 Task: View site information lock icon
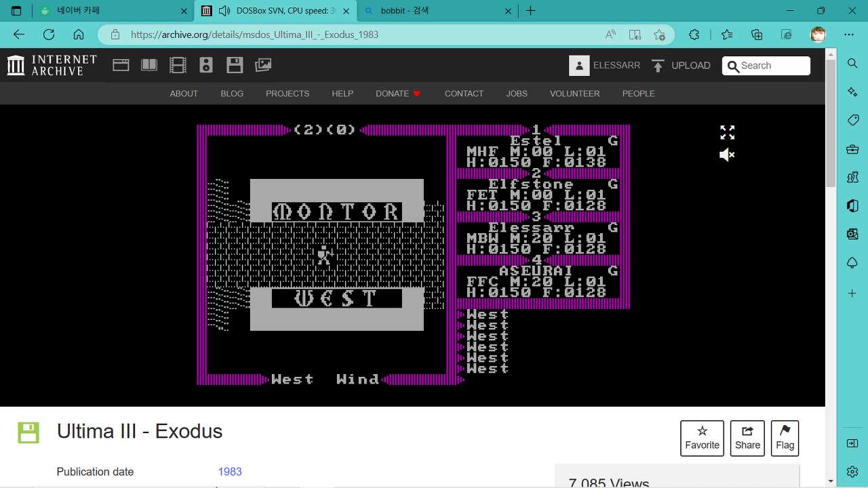[x=115, y=35]
